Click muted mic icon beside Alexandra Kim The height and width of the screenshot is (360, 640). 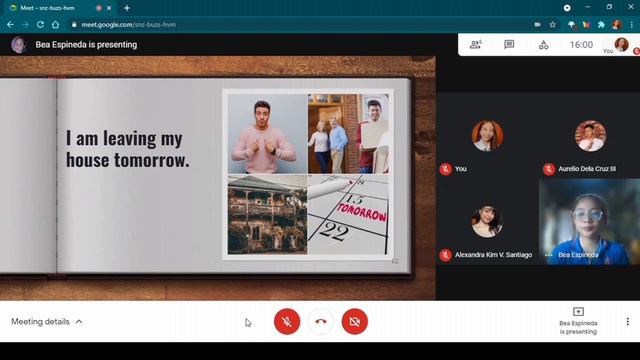coord(445,255)
